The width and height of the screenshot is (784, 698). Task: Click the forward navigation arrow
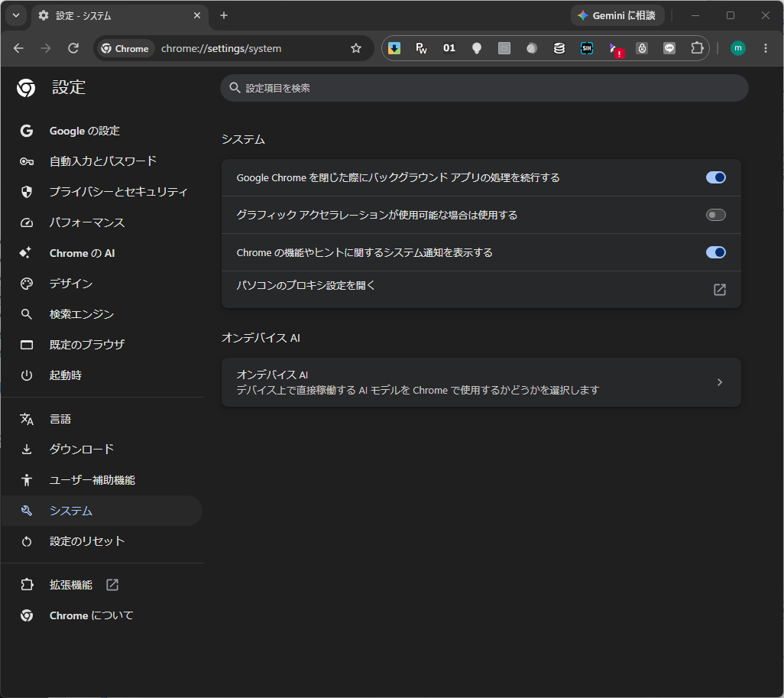pyautogui.click(x=46, y=48)
